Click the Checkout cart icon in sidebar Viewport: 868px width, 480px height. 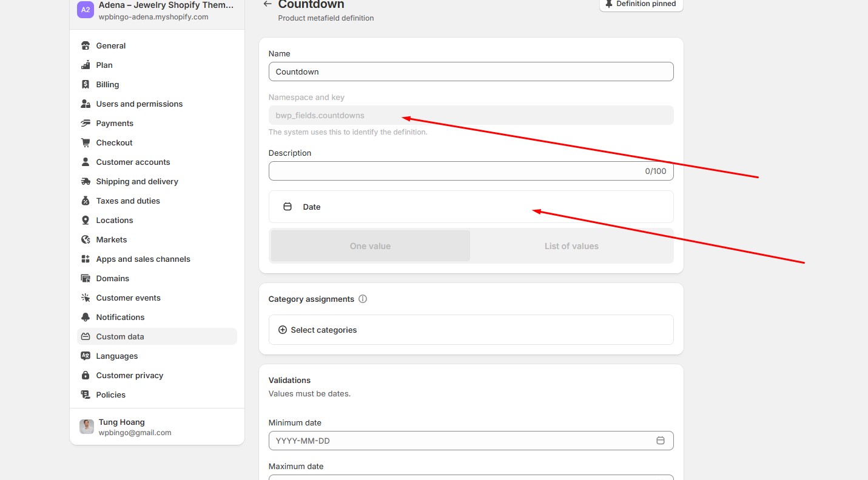pos(86,142)
